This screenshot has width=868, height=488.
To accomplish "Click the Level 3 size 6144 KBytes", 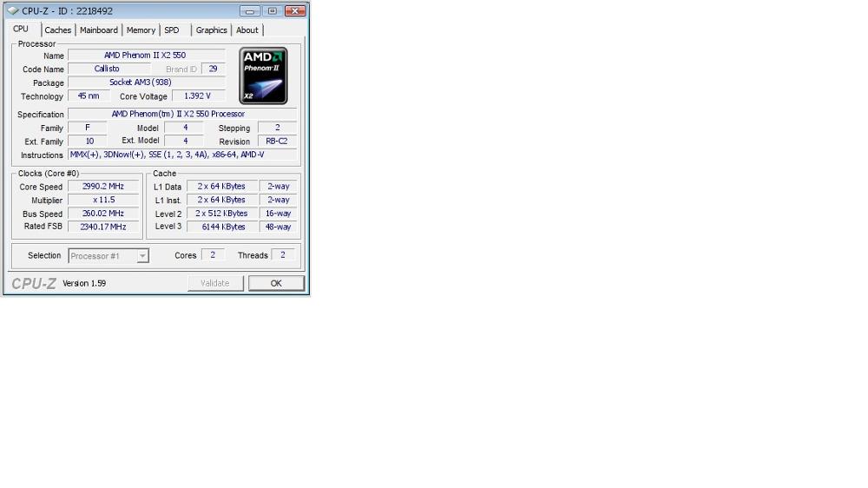I will pyautogui.click(x=222, y=227).
